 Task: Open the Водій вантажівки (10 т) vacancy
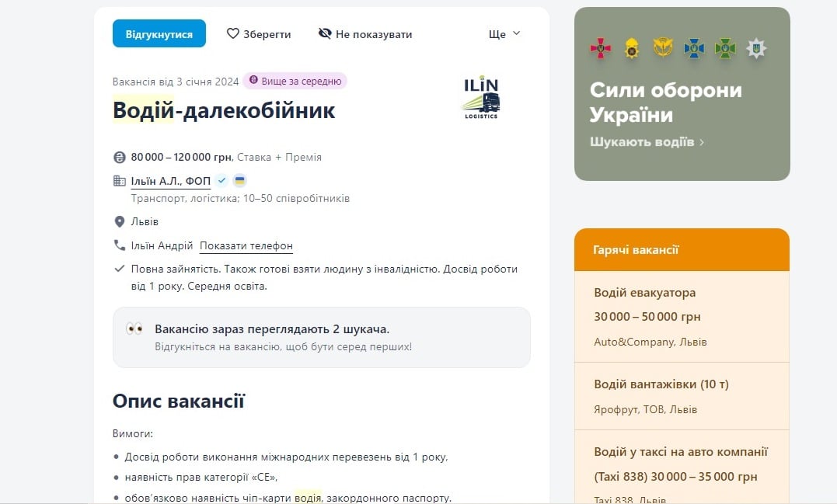pyautogui.click(x=661, y=384)
